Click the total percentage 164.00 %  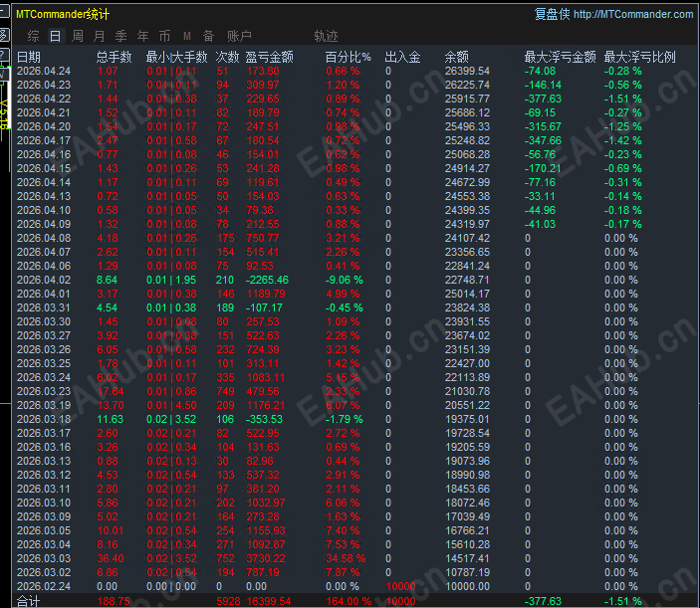[349, 601]
